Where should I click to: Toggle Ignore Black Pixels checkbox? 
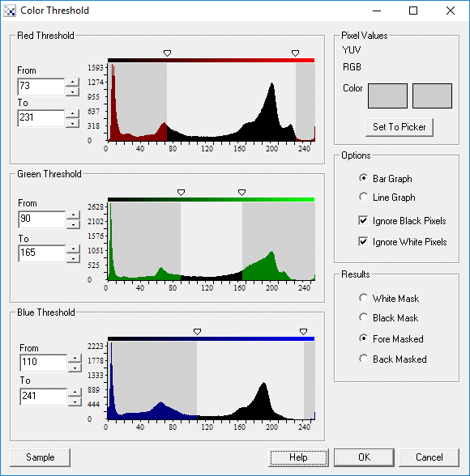coord(363,220)
